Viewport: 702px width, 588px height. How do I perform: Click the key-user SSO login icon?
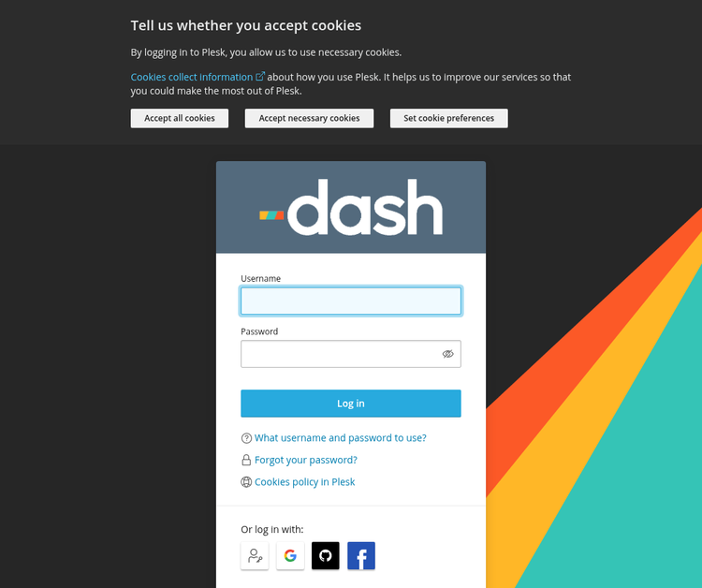[x=255, y=556]
